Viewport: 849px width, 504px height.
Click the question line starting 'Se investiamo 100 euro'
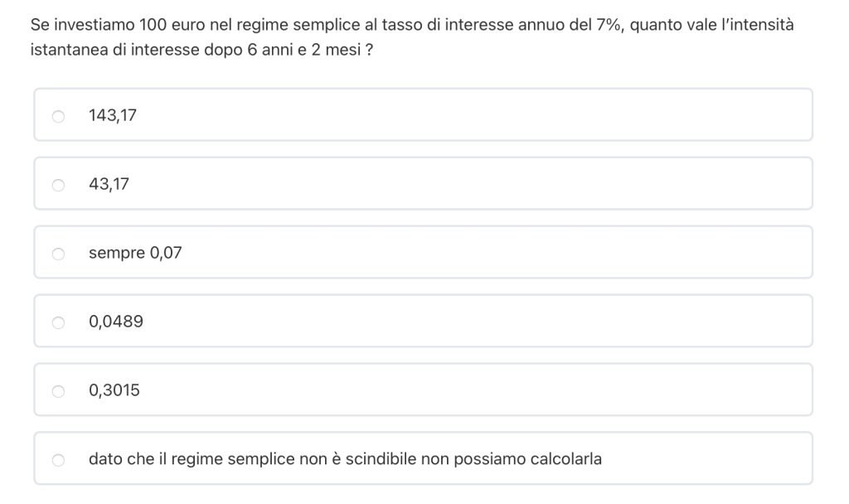coord(412,25)
